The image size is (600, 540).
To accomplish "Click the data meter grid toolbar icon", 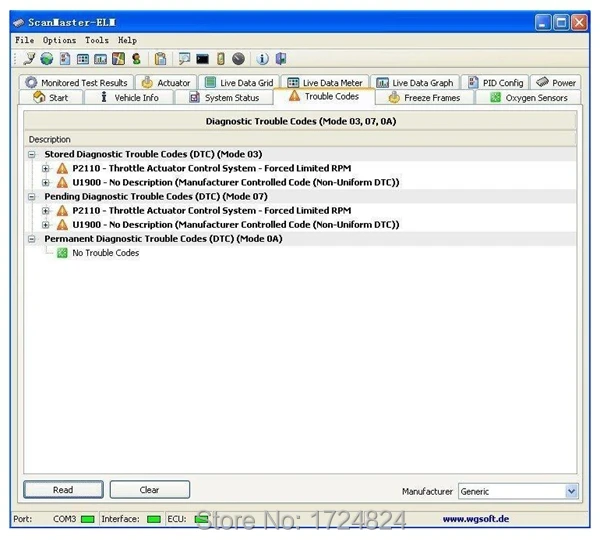I will click(83, 59).
